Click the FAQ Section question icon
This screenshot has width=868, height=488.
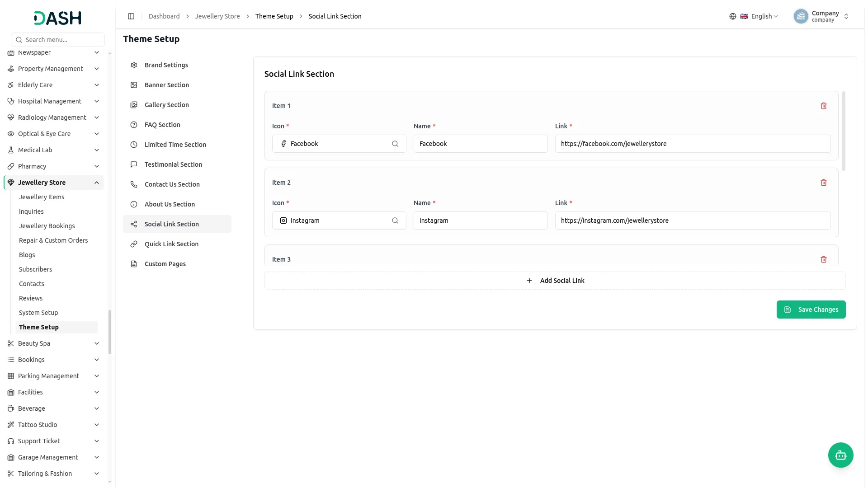pyautogui.click(x=134, y=125)
